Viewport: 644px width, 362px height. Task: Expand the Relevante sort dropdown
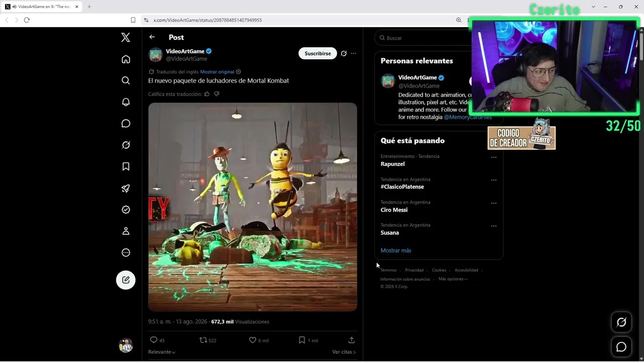pyautogui.click(x=162, y=352)
